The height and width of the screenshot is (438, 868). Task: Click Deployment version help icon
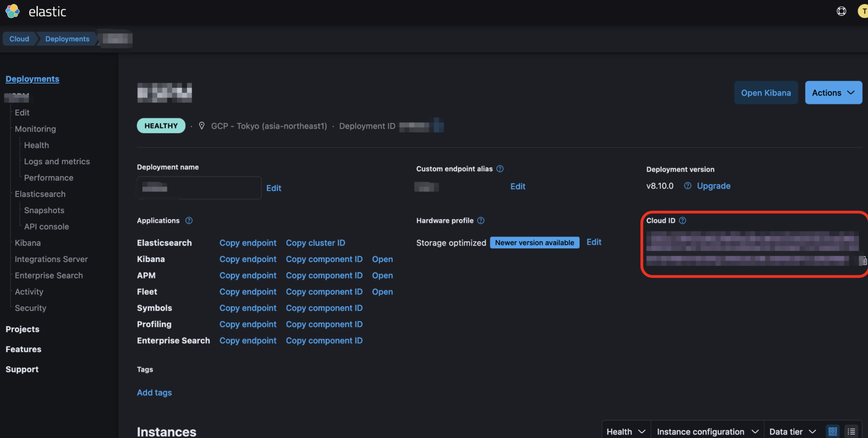click(x=687, y=186)
